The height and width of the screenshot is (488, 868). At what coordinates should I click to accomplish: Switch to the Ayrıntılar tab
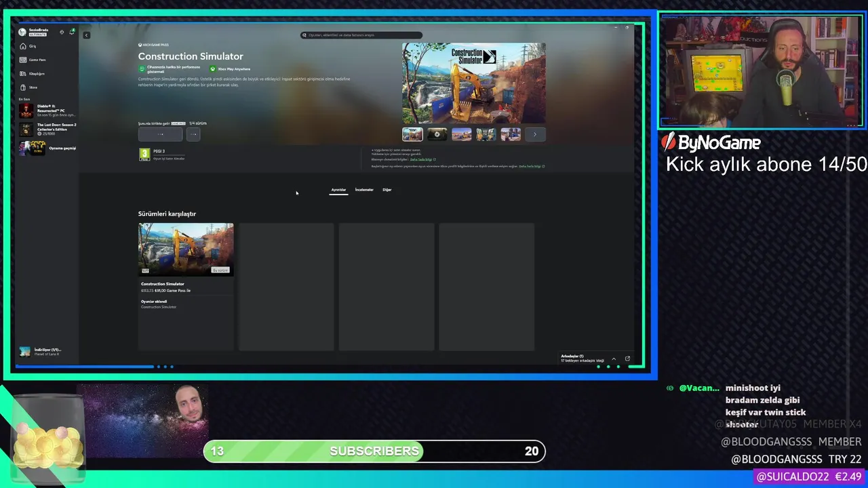(338, 190)
